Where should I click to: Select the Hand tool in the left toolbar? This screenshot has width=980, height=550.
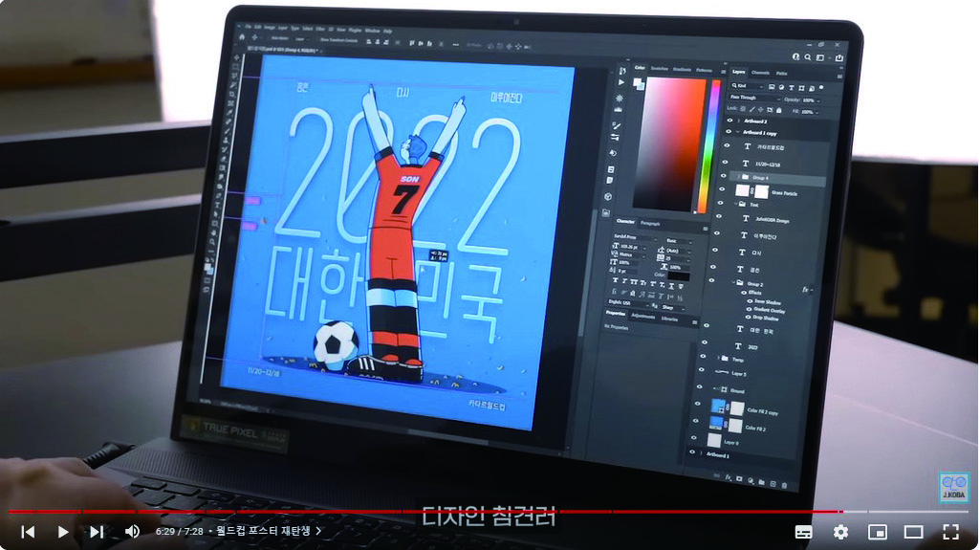pyautogui.click(x=214, y=232)
